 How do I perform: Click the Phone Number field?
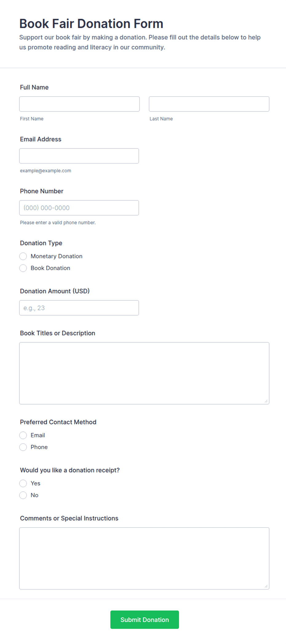79,208
